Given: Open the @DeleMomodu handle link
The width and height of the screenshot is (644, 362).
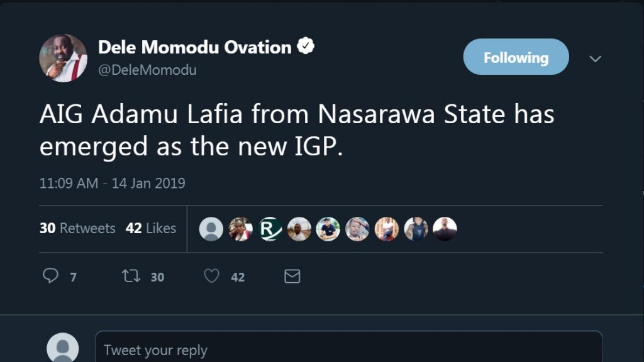Looking at the screenshot, I should 147,70.
